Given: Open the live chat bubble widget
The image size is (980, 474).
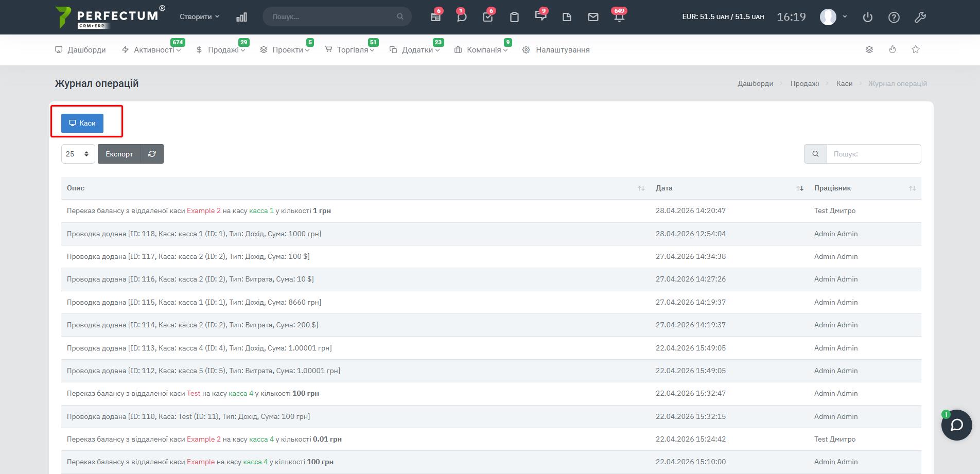Looking at the screenshot, I should click(x=956, y=425).
